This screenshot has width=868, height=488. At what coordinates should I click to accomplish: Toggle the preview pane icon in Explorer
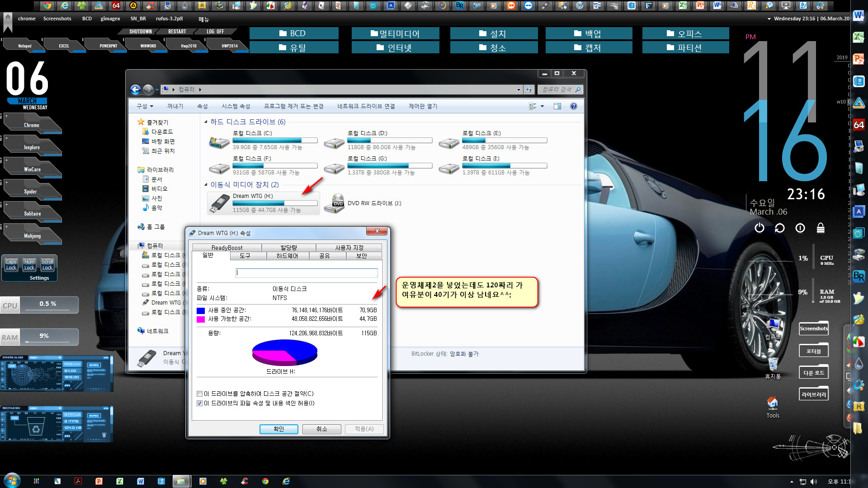pyautogui.click(x=557, y=106)
